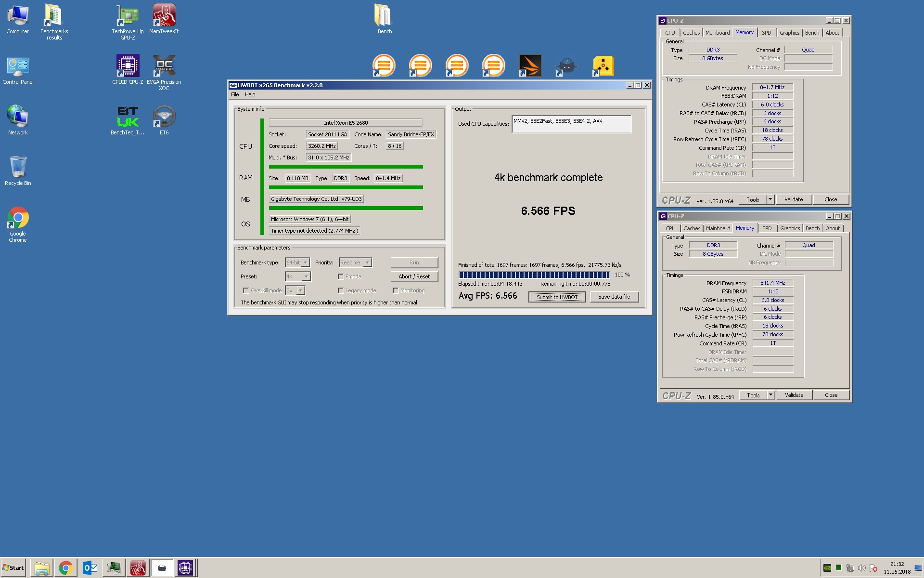This screenshot has width=924, height=578.
Task: Launch BenchTec_T... desktop shortcut
Action: pos(128,120)
